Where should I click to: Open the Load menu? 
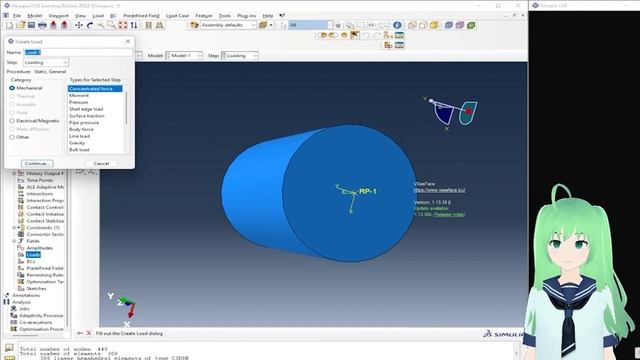98,16
